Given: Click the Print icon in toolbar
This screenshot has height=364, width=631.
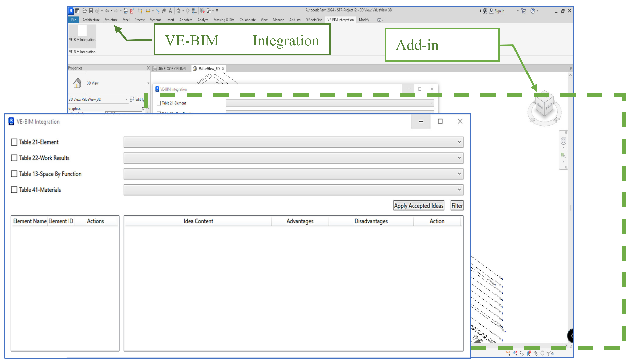Looking at the screenshot, I should click(126, 11).
